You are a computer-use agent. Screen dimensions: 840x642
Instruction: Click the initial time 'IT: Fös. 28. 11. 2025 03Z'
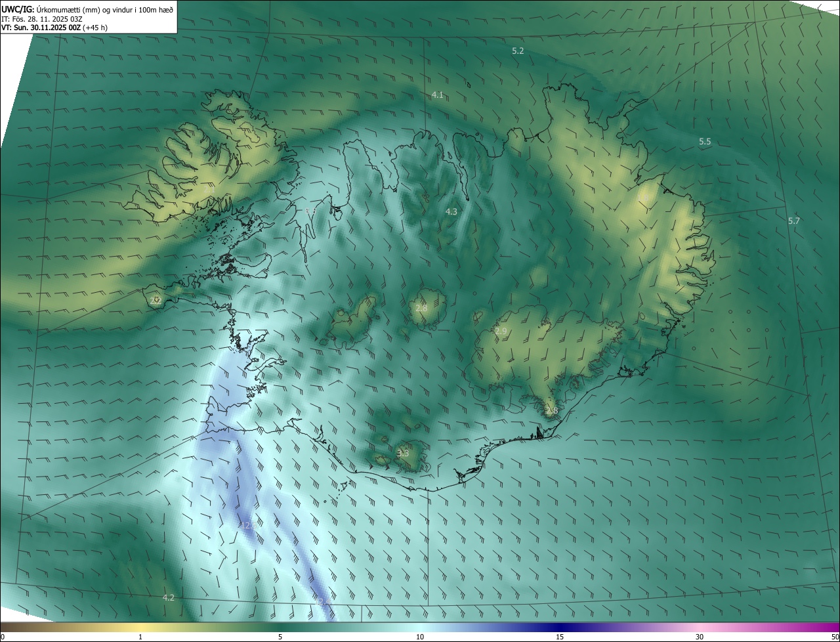click(41, 18)
